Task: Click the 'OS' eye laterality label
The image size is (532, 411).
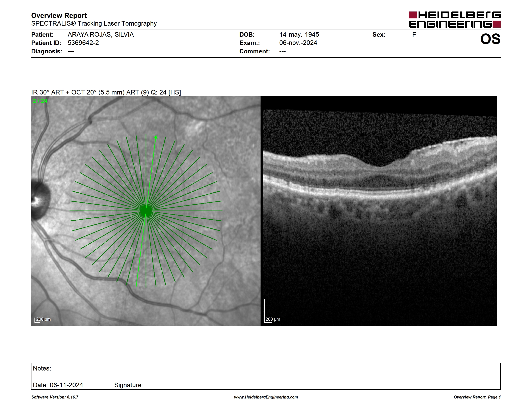Action: pyautogui.click(x=490, y=39)
